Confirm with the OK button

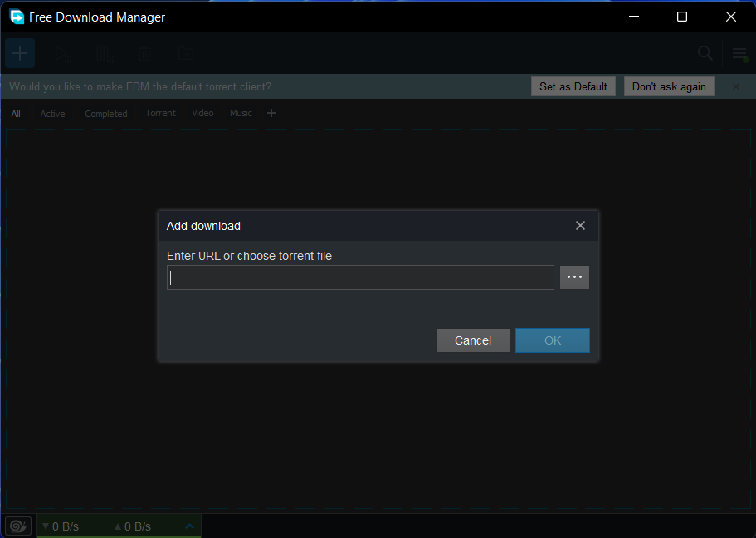pyautogui.click(x=552, y=340)
